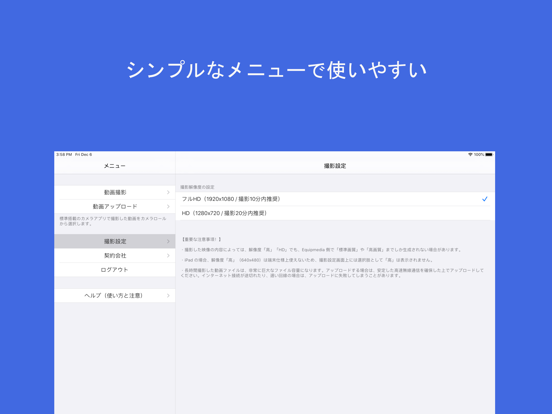This screenshot has width=552, height=414.
Task: Click the 撮影解像度の設定 section label
Action: 197,187
